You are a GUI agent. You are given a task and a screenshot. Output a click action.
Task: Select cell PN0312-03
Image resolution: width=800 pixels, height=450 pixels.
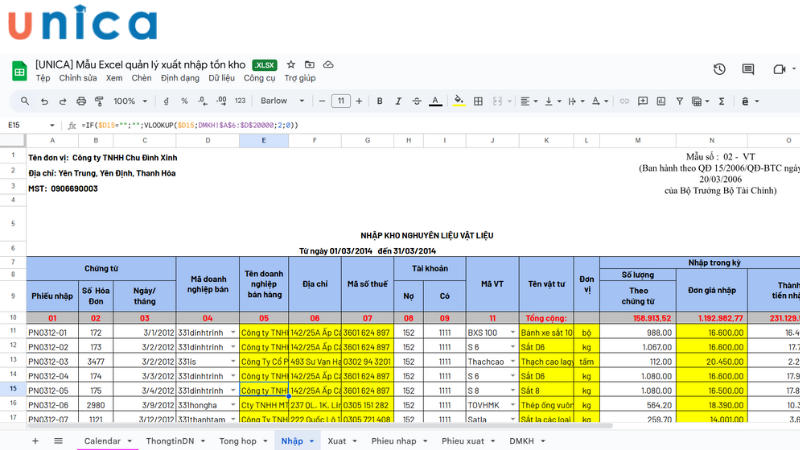coord(52,362)
